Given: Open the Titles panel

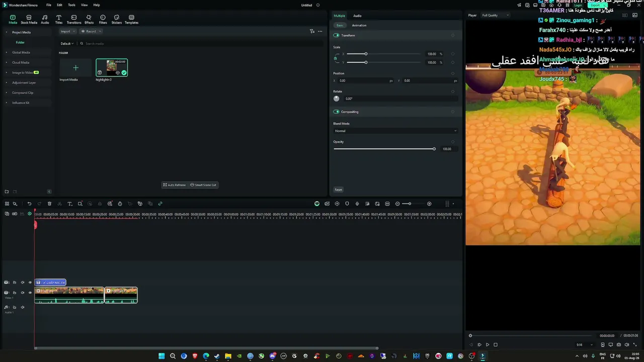Looking at the screenshot, I should pos(59,19).
